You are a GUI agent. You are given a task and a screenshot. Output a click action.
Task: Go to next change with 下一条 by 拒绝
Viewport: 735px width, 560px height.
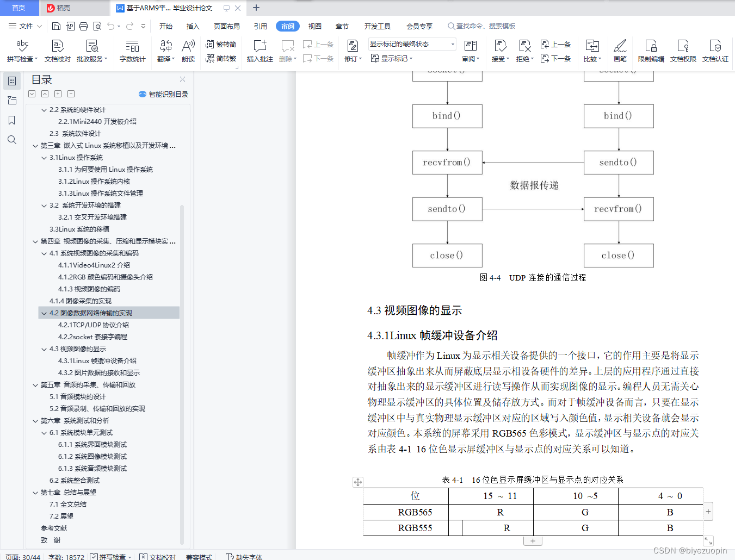555,58
